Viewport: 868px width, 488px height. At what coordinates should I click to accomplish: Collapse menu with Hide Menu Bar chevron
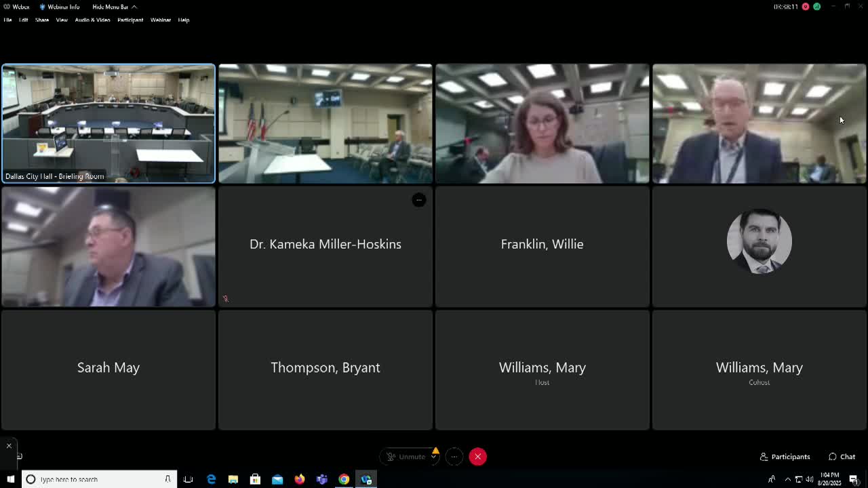click(134, 7)
